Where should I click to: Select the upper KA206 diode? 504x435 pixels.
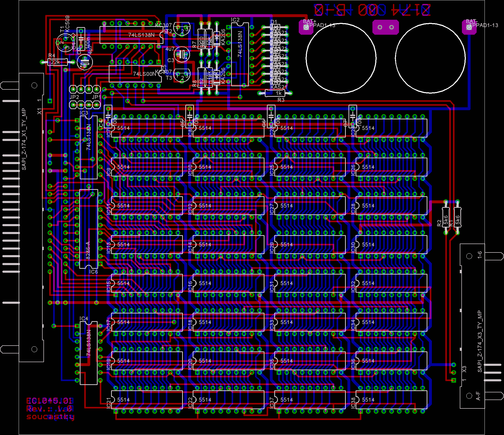point(217,39)
